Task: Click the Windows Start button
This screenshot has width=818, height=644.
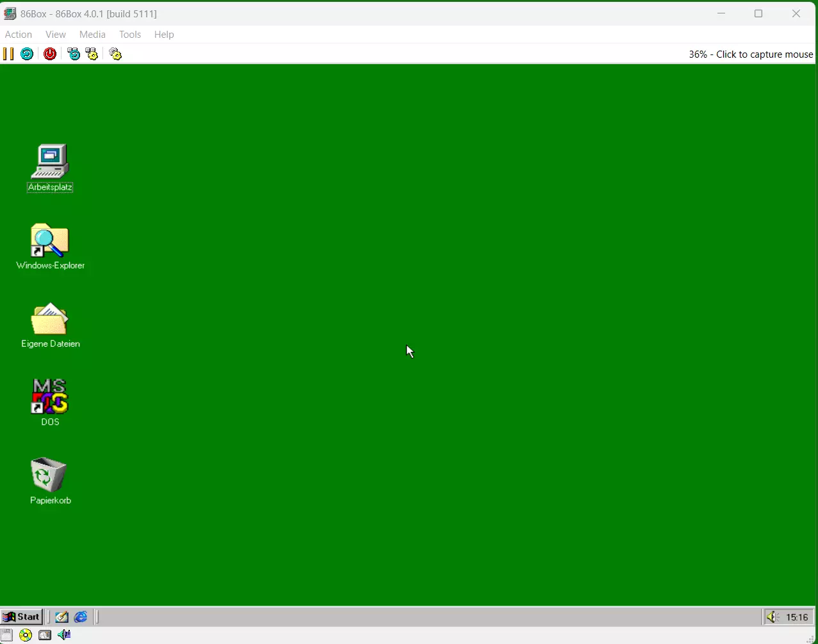Action: [22, 617]
